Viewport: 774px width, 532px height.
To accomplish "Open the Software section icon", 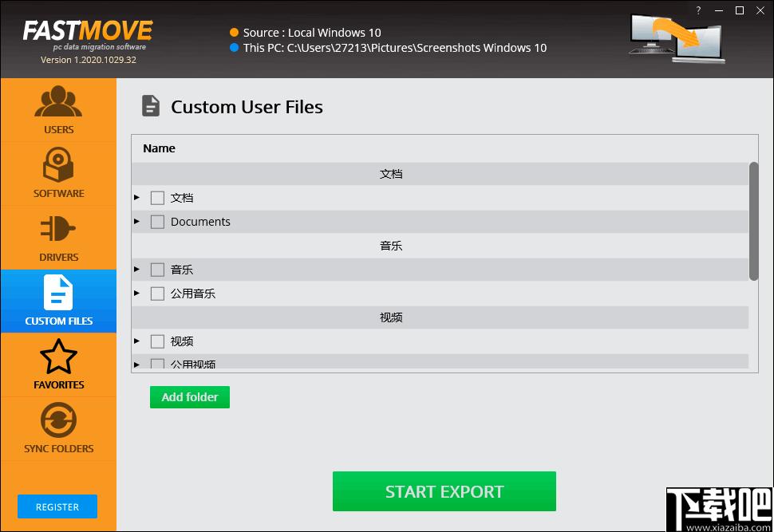I will [58, 165].
